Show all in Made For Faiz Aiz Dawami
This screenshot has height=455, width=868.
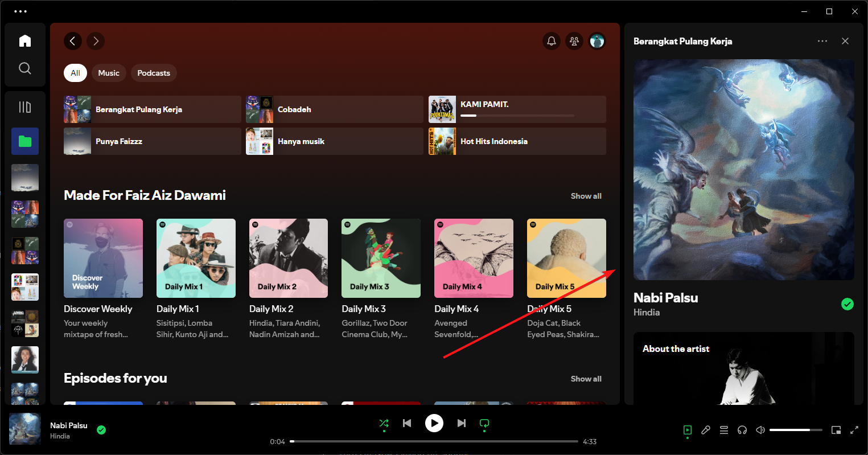[x=586, y=196]
